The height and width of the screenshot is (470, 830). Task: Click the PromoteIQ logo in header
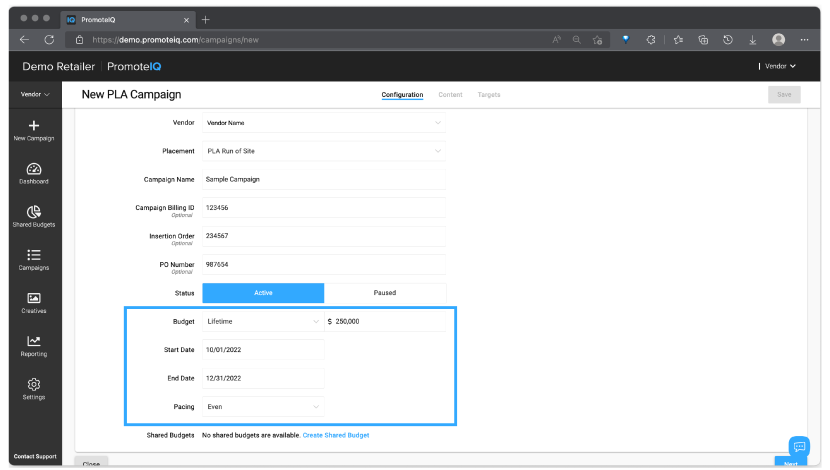[134, 66]
